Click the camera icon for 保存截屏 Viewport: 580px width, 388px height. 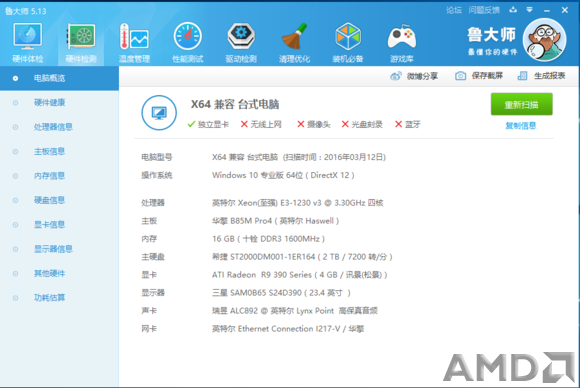click(460, 76)
